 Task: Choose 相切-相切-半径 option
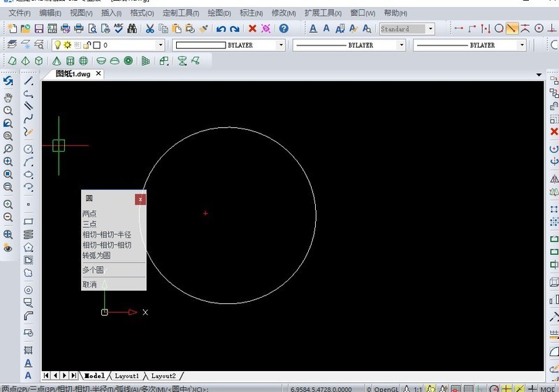pos(107,235)
